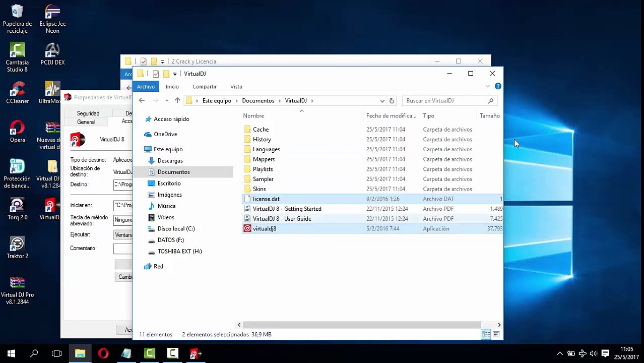The height and width of the screenshot is (363, 644).
Task: Switch to large icons view in status bar
Action: click(x=496, y=334)
